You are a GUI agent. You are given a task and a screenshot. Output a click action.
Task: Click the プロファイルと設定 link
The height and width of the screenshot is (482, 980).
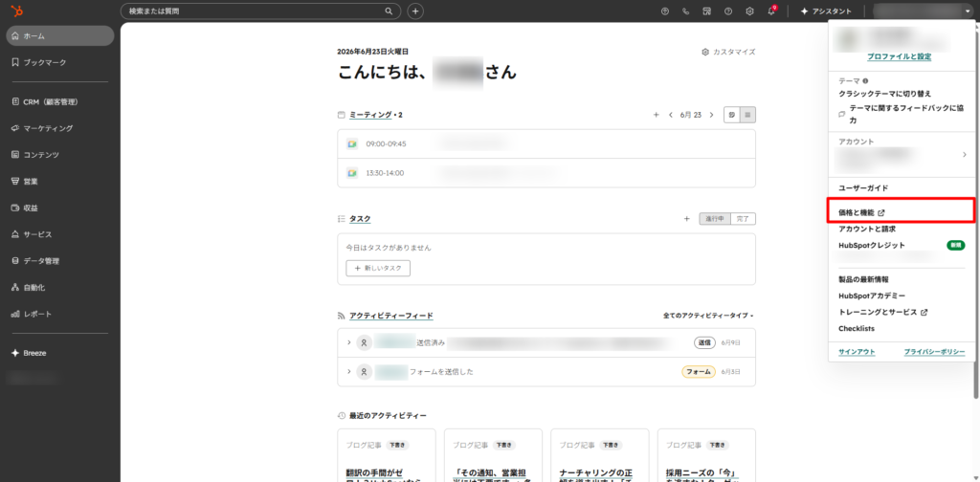900,56
